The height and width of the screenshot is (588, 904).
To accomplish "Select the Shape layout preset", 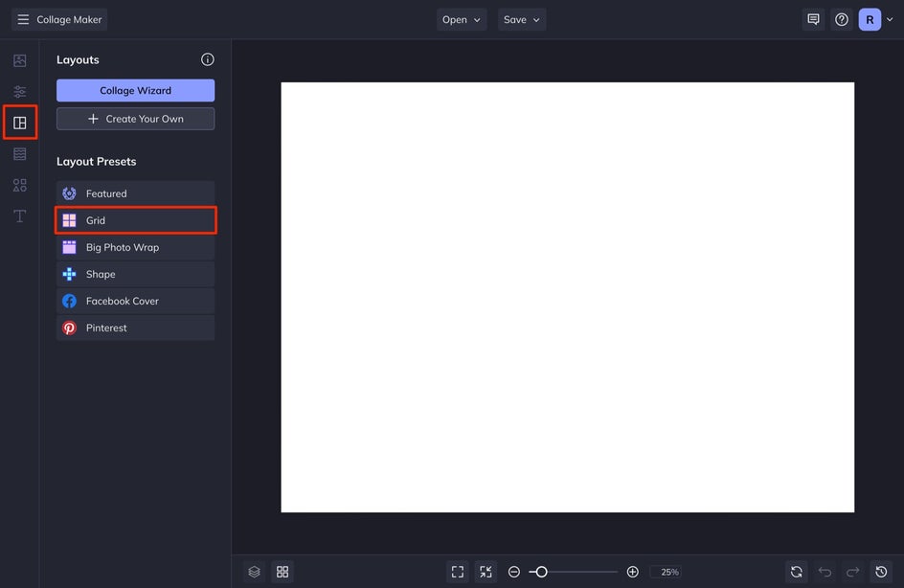I will pos(135,275).
